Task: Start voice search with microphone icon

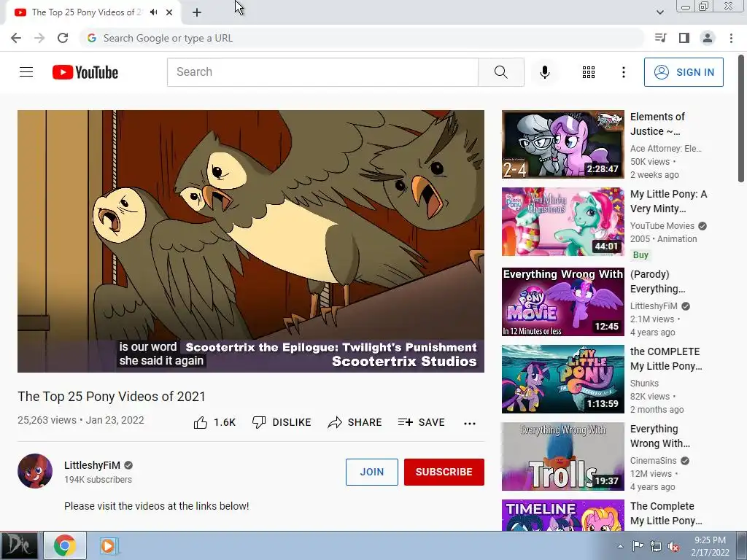Action: [x=545, y=72]
